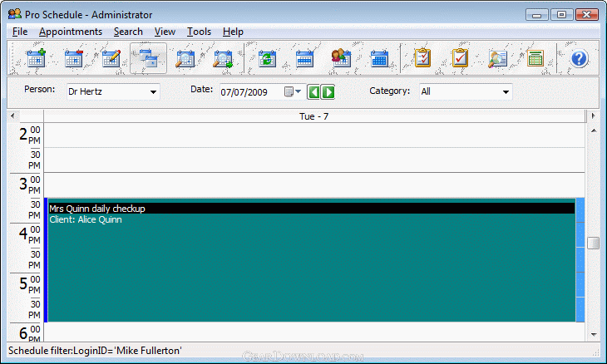Click the vertical scrollbar thumb

pos(594,243)
